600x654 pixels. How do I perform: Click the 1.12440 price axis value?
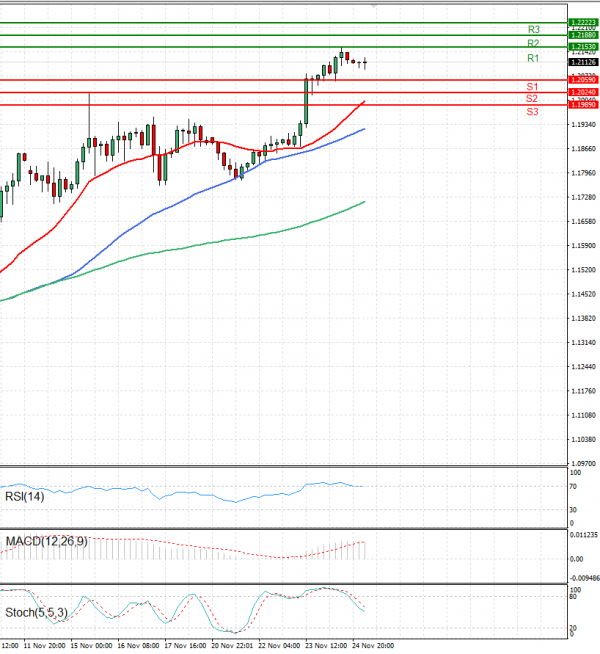584,367
